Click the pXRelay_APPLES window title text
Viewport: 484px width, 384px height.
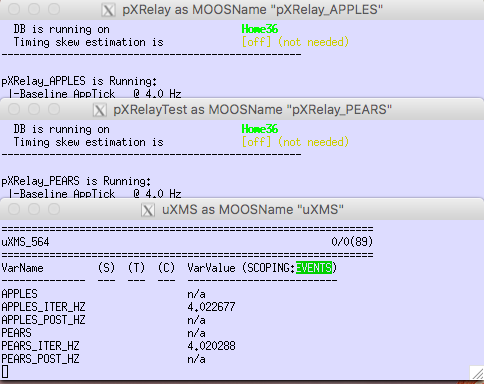point(252,10)
